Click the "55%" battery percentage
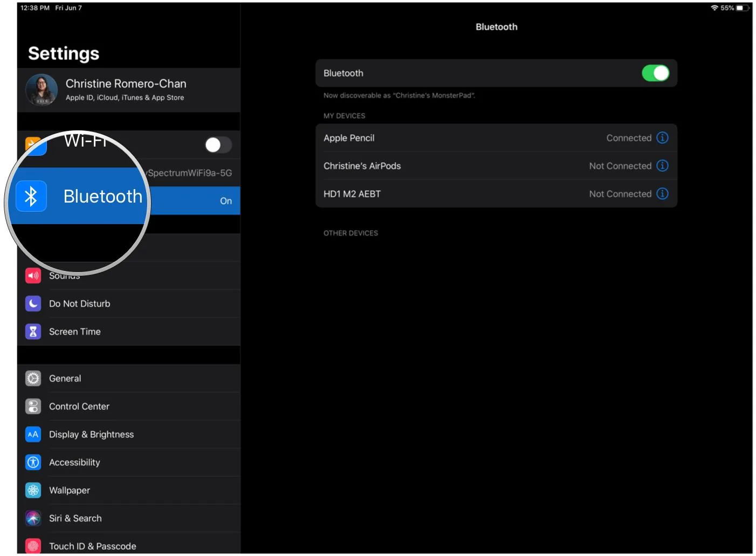This screenshot has width=756, height=556. click(x=727, y=8)
